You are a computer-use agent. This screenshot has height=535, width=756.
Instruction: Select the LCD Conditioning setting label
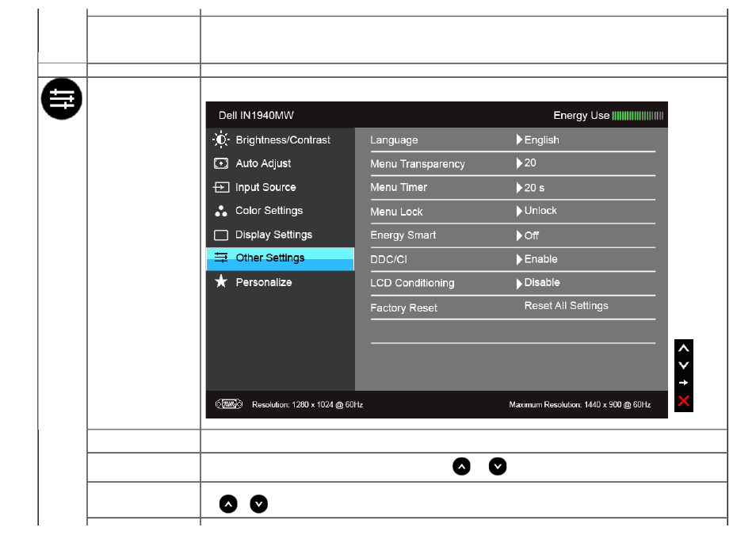click(412, 283)
